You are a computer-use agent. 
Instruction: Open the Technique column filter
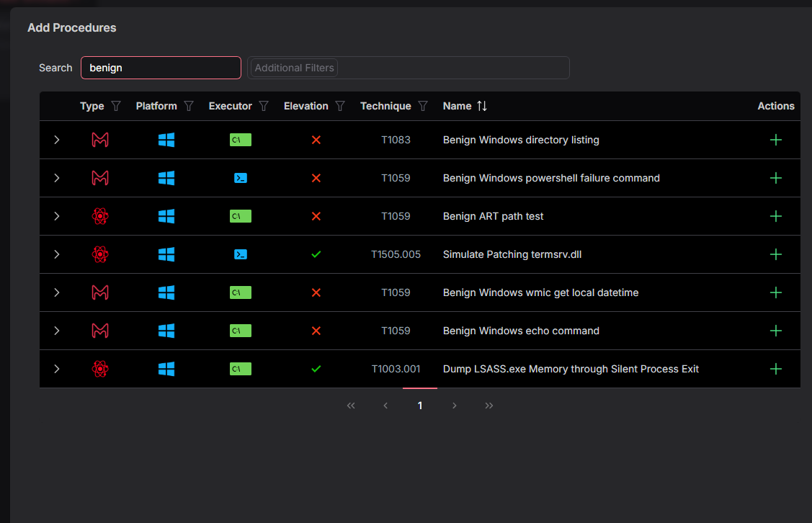(x=424, y=106)
